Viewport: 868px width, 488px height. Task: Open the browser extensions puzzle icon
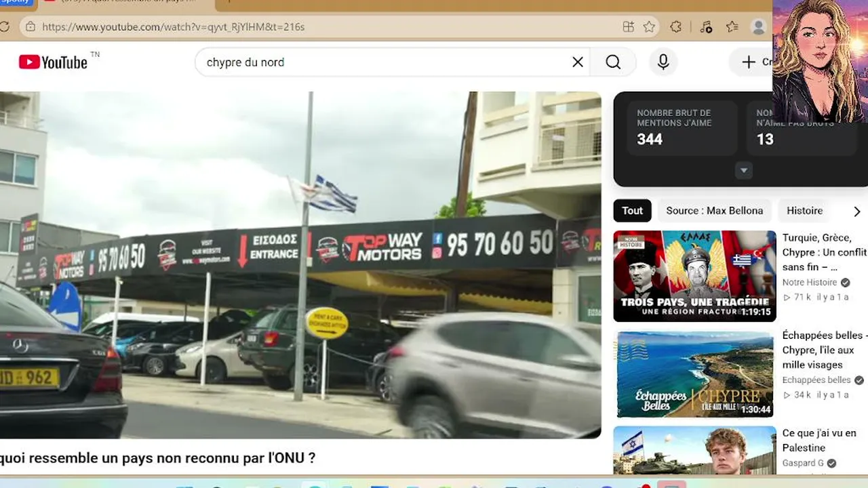[x=676, y=27]
